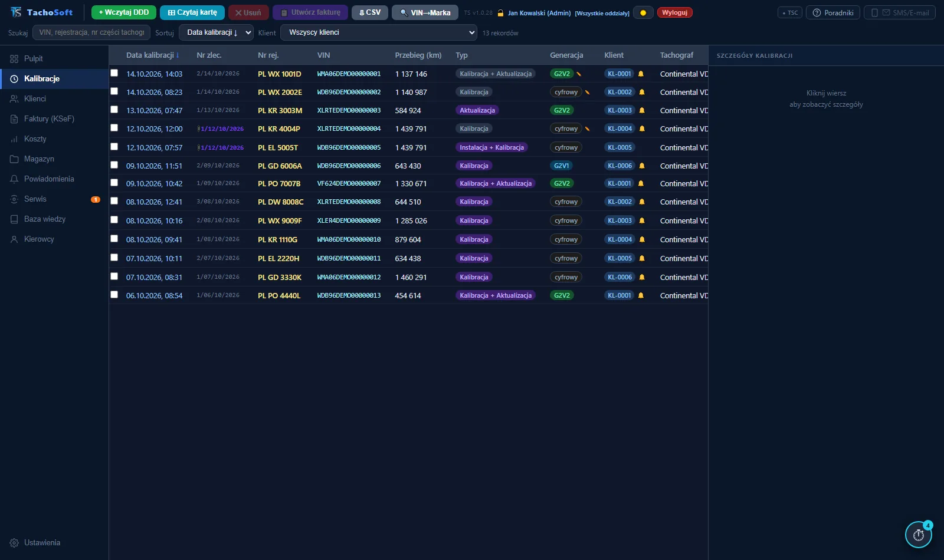The image size is (944, 560).
Task: Click the floating timer icon with badge 4
Action: coord(919,535)
